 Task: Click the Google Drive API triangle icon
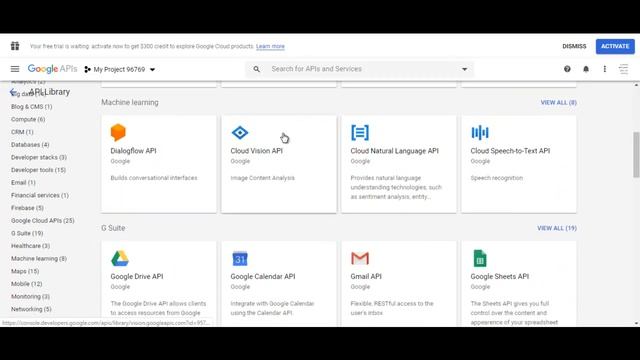click(x=120, y=258)
